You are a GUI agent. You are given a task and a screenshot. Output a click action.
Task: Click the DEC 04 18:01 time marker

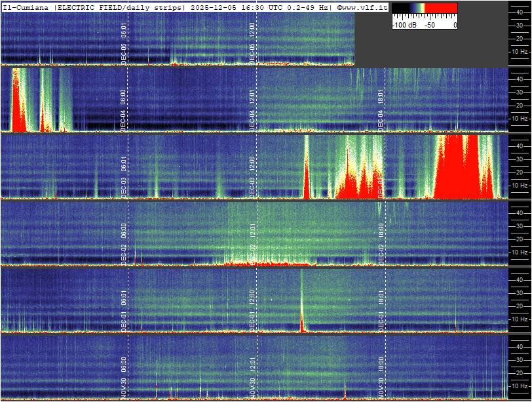pos(381,110)
